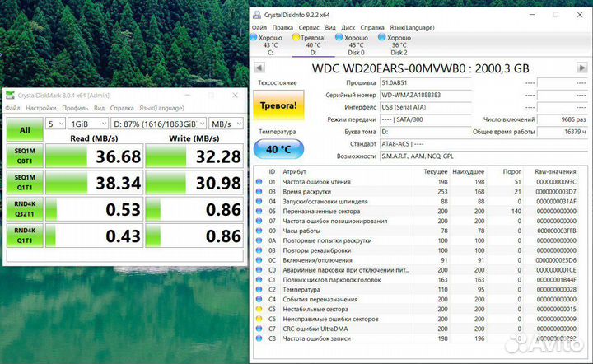
Task: Click interface field USB (Serial ATA)
Action: (426, 107)
